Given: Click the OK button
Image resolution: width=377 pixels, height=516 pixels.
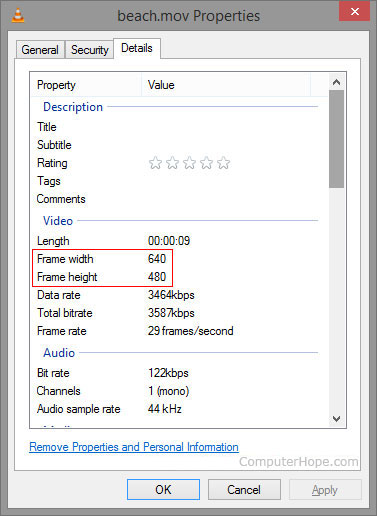Looking at the screenshot, I should tap(163, 490).
